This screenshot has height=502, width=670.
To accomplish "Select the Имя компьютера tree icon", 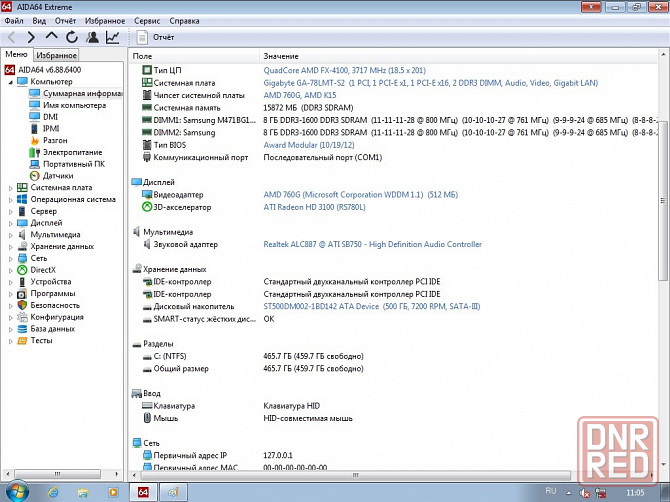I will [x=35, y=105].
